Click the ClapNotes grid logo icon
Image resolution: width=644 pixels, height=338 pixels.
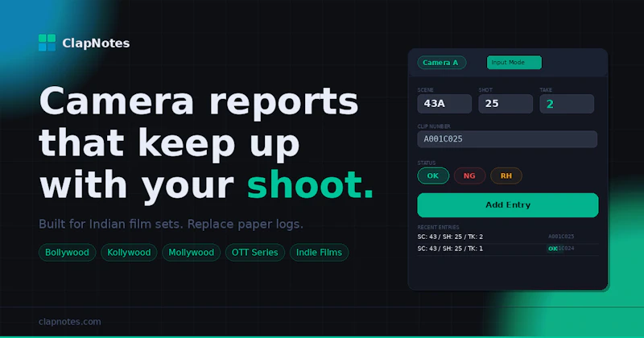pyautogui.click(x=47, y=43)
